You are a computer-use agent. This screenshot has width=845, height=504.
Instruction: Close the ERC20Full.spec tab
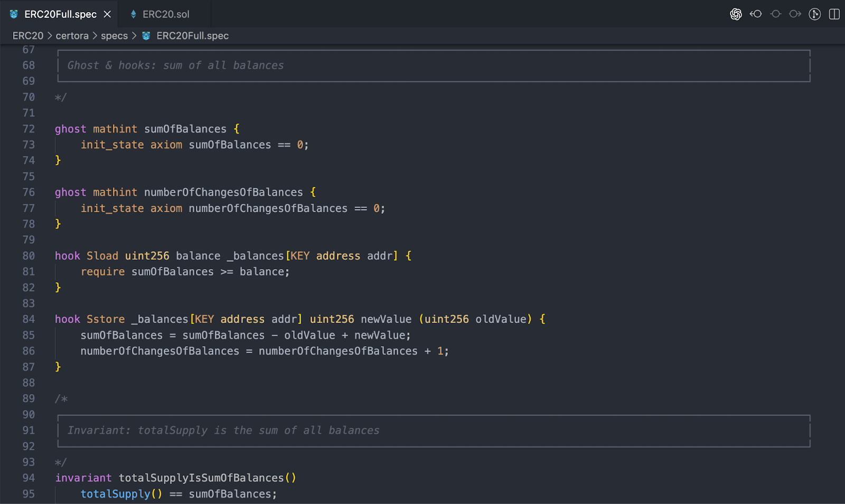click(x=107, y=14)
